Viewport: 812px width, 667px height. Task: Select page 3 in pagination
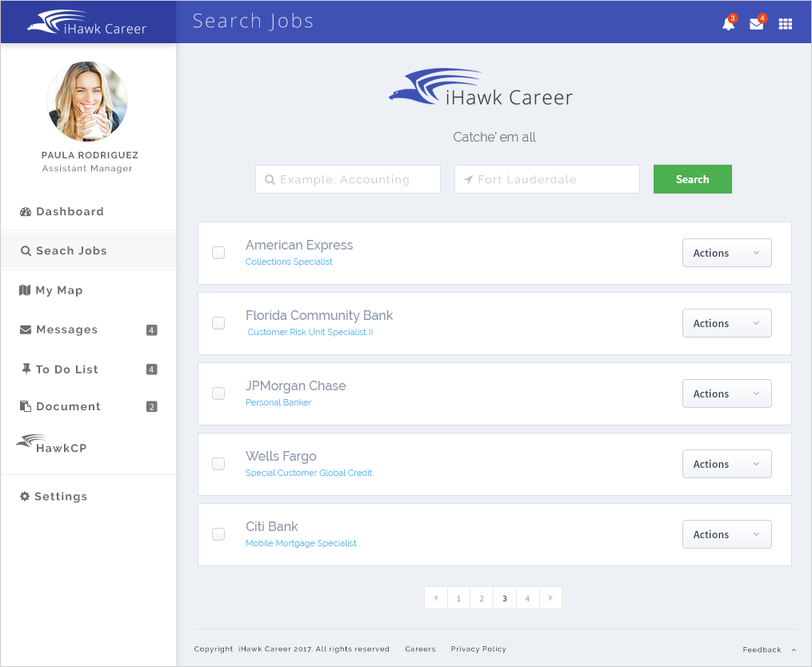[504, 598]
